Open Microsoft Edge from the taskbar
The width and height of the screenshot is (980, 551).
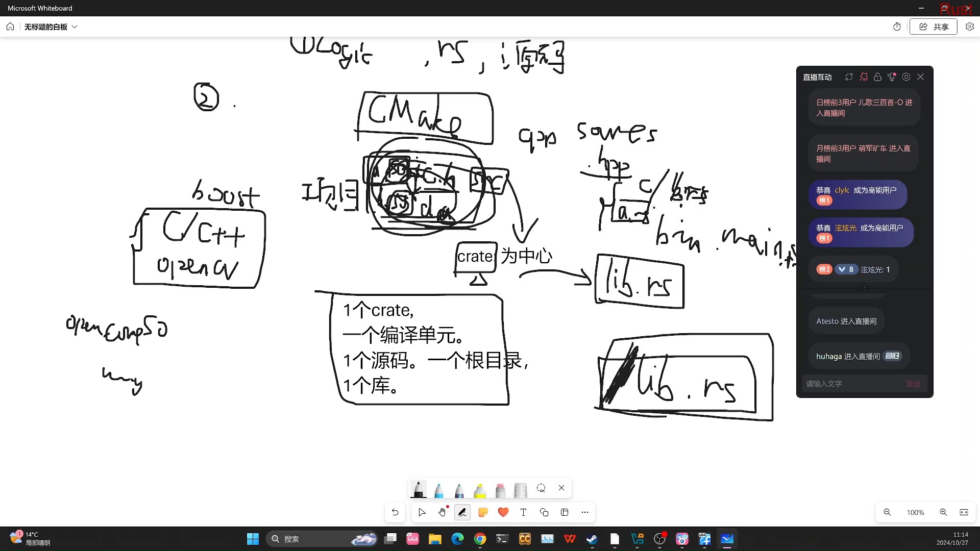(x=457, y=539)
